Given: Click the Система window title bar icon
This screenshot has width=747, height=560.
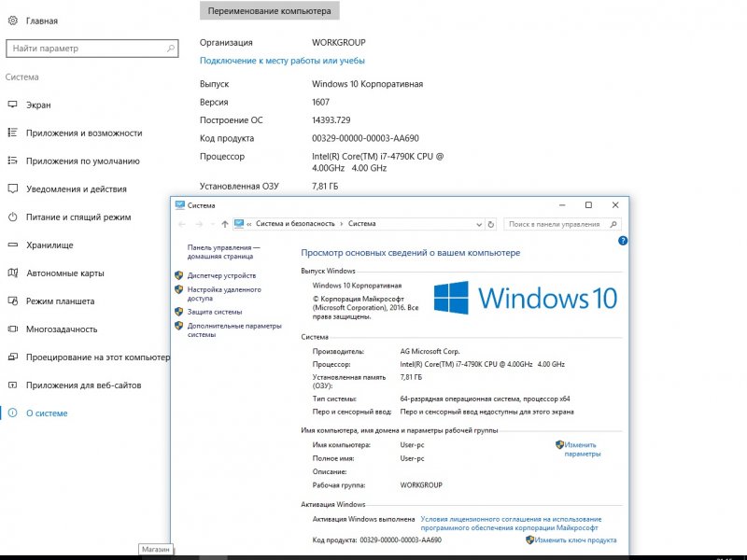Looking at the screenshot, I should tap(179, 205).
